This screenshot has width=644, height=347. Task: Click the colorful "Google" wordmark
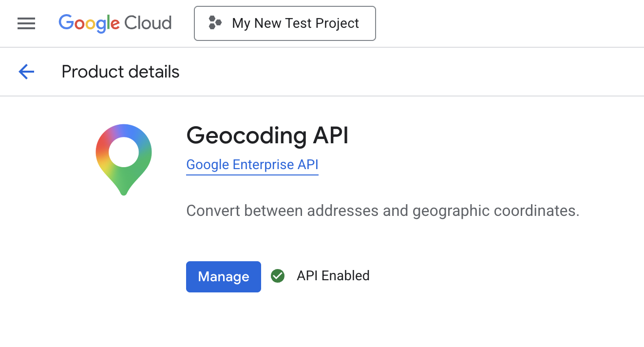(89, 23)
